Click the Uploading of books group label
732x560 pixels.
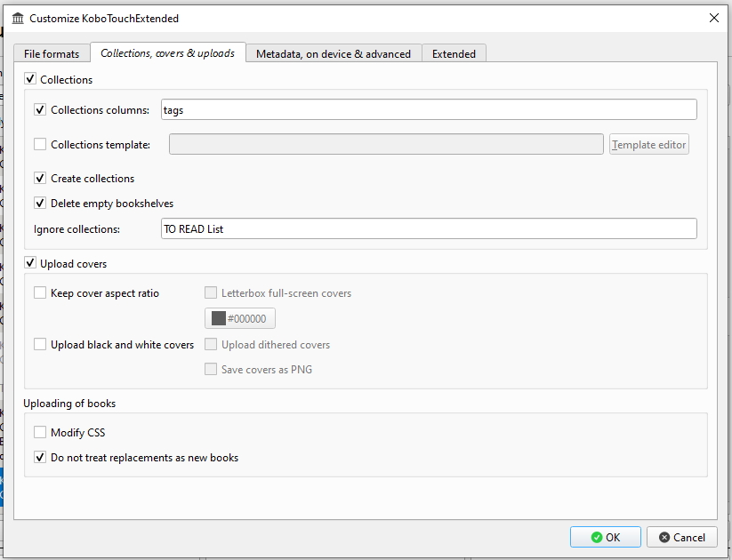point(69,404)
